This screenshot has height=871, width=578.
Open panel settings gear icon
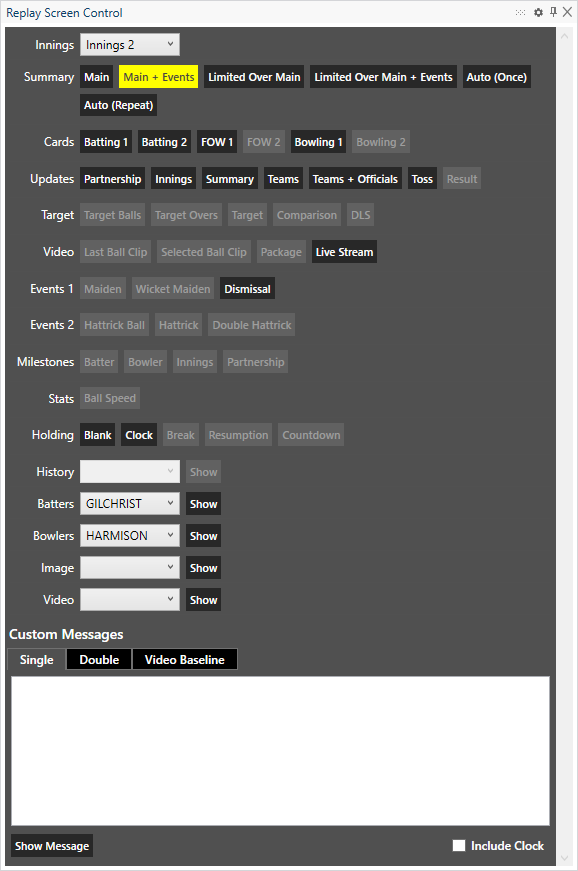click(538, 12)
